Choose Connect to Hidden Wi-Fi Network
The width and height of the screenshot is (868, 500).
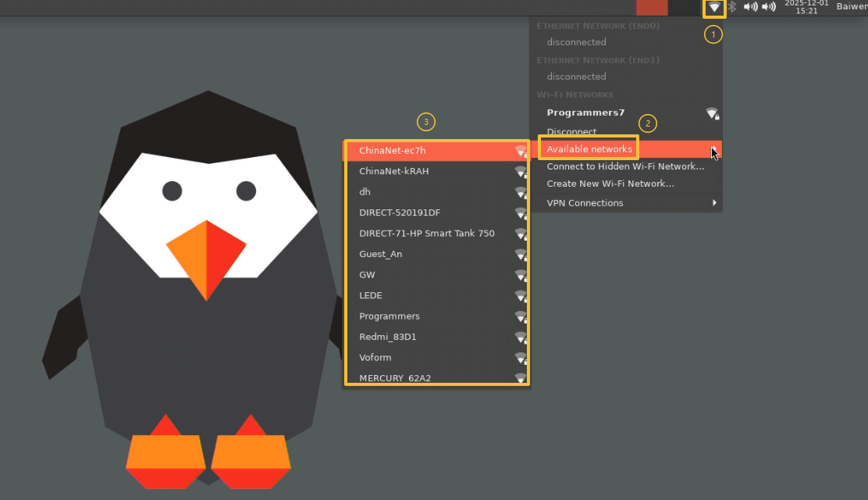coord(625,166)
